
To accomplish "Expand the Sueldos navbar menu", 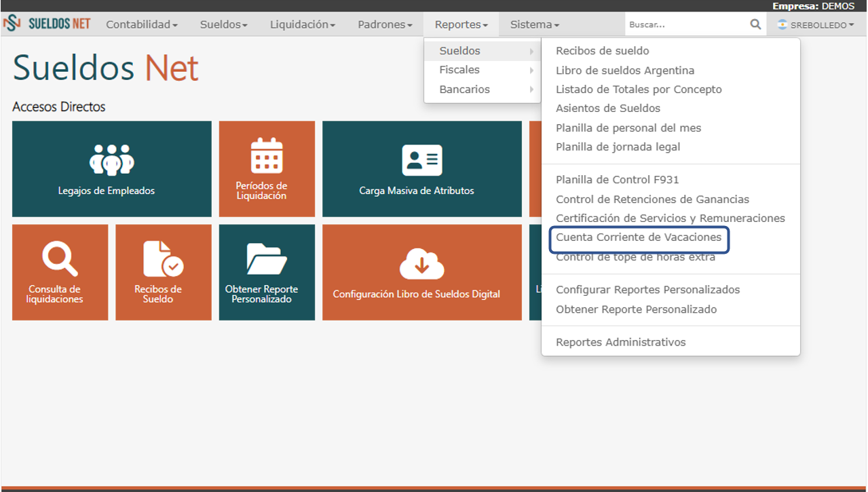I will pyautogui.click(x=223, y=24).
